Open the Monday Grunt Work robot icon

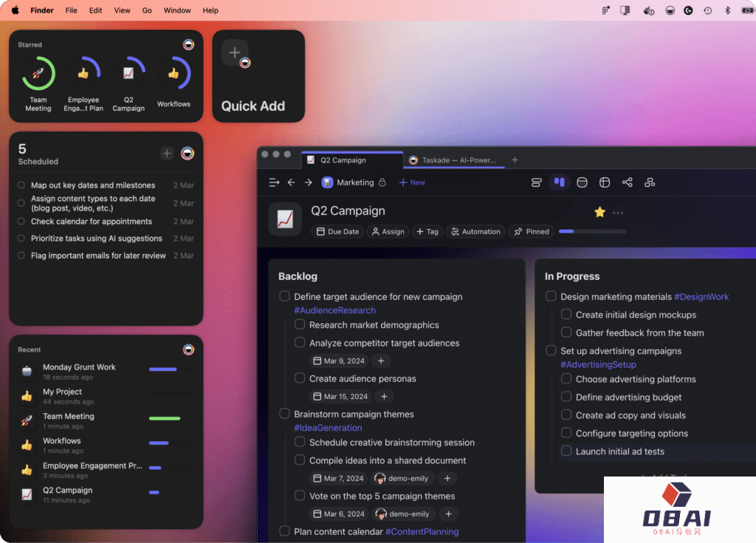[x=27, y=371]
